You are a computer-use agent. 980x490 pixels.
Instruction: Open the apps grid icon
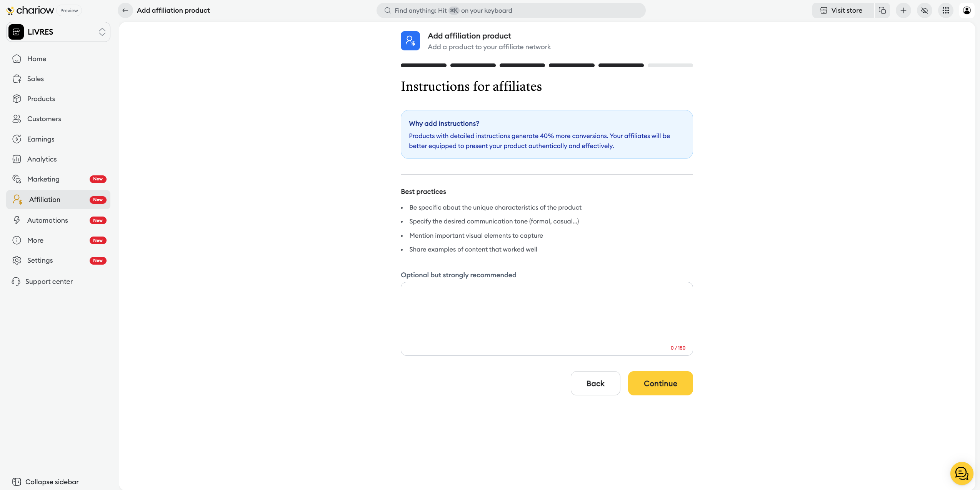pyautogui.click(x=946, y=10)
